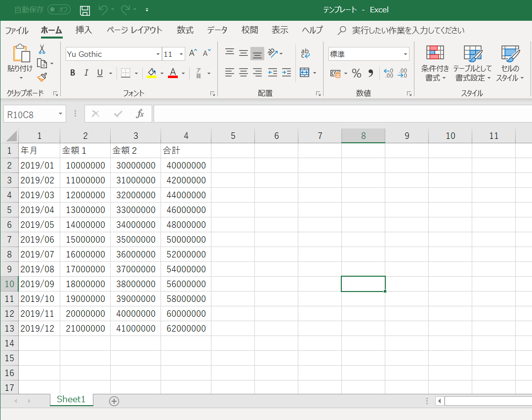Screen dimensions: 532x420
Task: Click the text orientation icon
Action: 273,53
